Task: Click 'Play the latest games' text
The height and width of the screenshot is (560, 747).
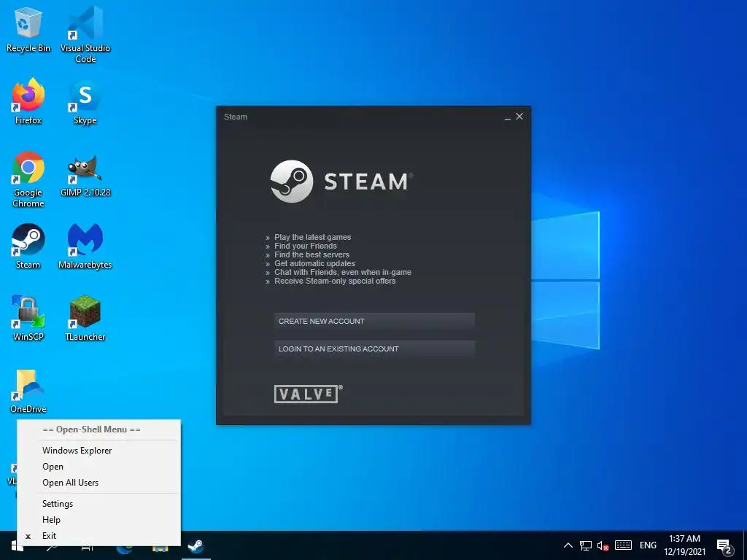Action: (x=312, y=237)
